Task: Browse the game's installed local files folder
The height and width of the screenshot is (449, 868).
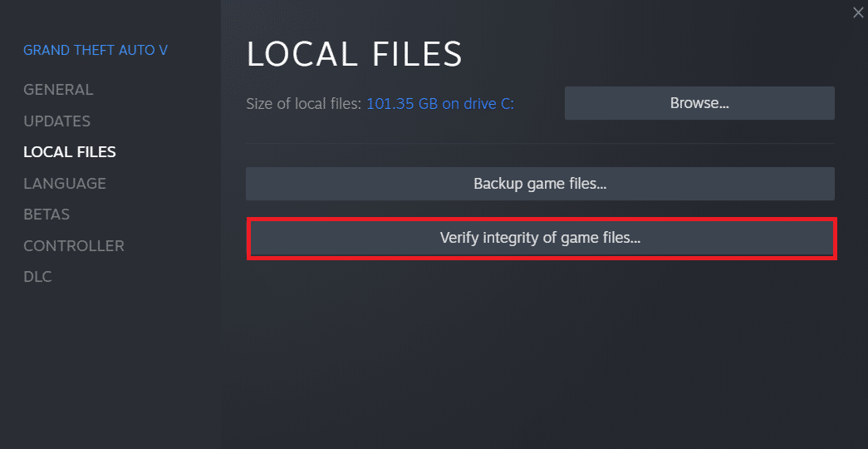Action: [x=699, y=103]
